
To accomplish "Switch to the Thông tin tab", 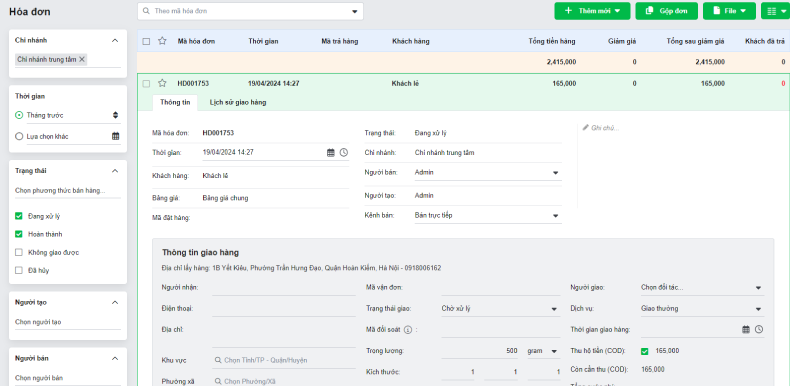I will click(x=175, y=102).
